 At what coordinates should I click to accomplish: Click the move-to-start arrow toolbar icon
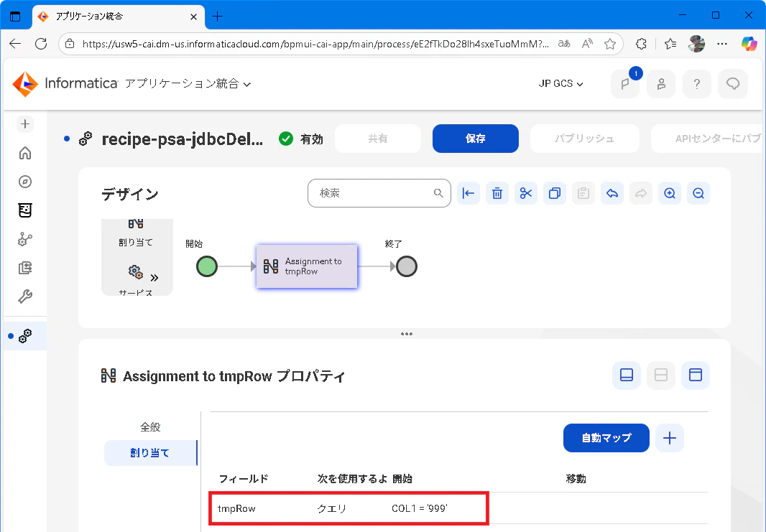(469, 193)
